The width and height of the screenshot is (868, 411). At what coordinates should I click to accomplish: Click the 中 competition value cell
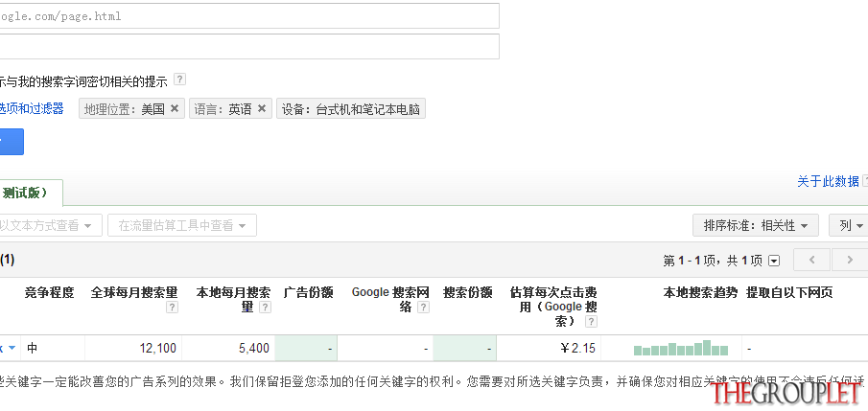pyautogui.click(x=55, y=349)
